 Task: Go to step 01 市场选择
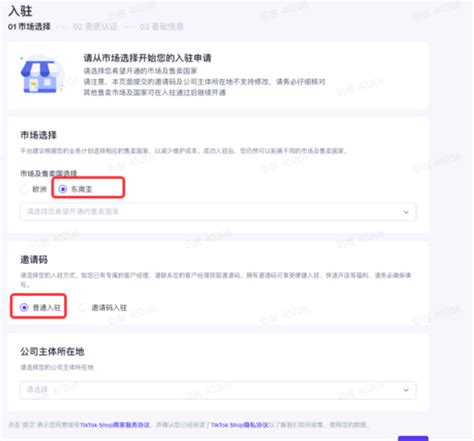[29, 27]
